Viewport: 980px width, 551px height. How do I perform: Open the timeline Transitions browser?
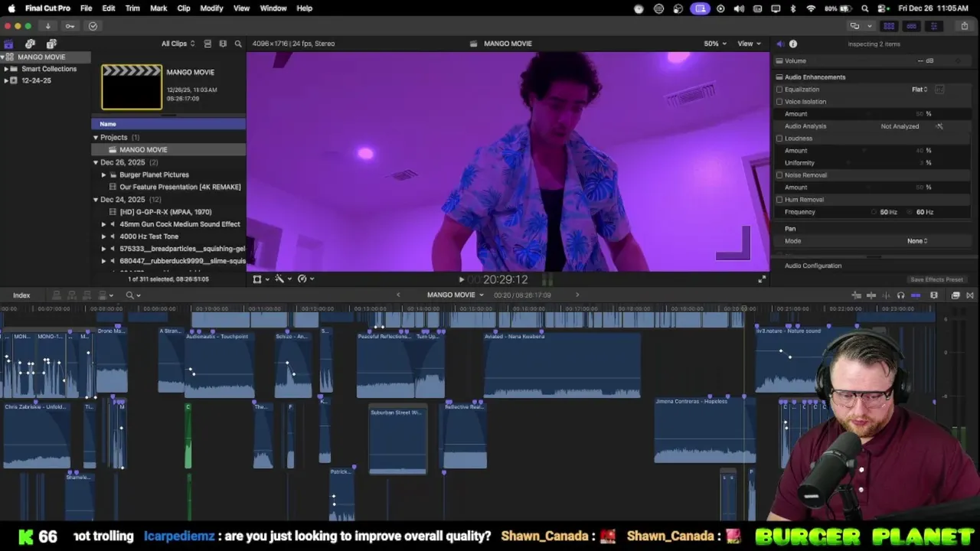(970, 295)
